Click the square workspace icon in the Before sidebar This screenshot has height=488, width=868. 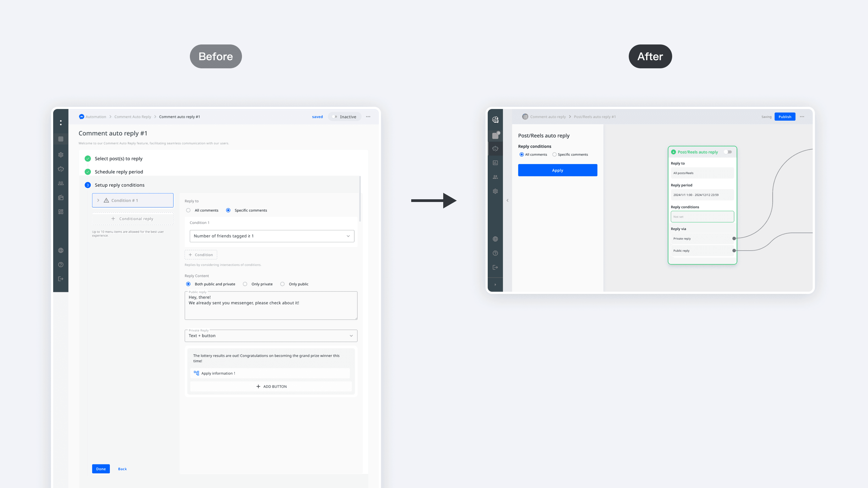coord(61,139)
